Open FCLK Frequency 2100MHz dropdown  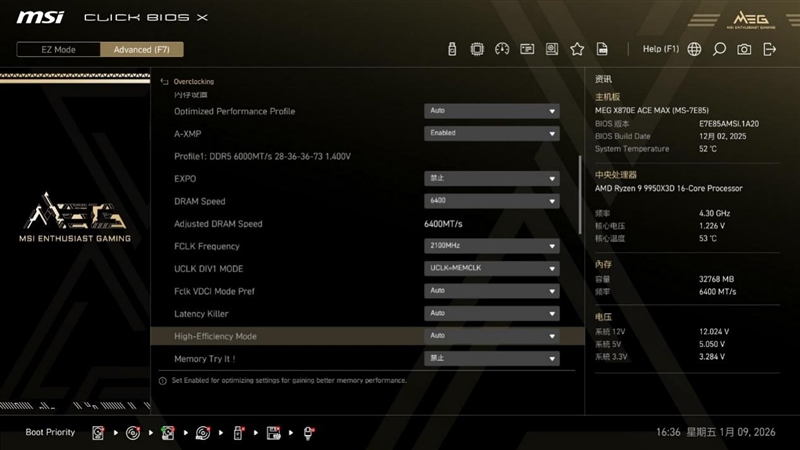click(x=492, y=245)
